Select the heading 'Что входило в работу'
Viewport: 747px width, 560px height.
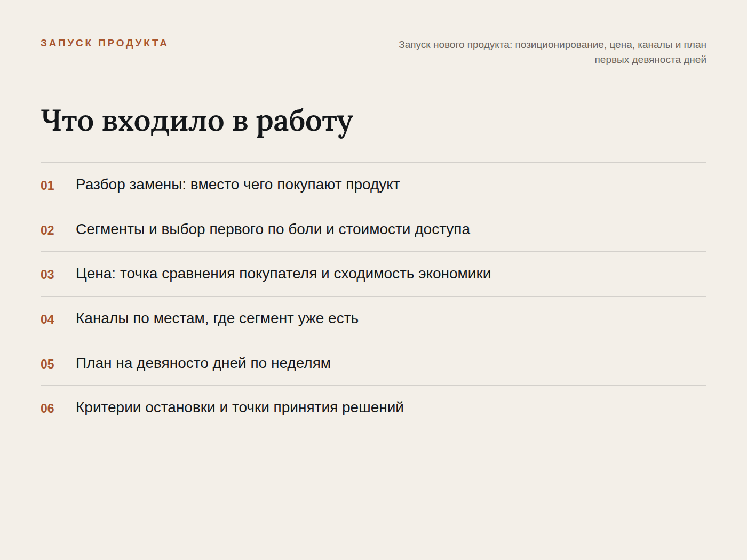[197, 122]
